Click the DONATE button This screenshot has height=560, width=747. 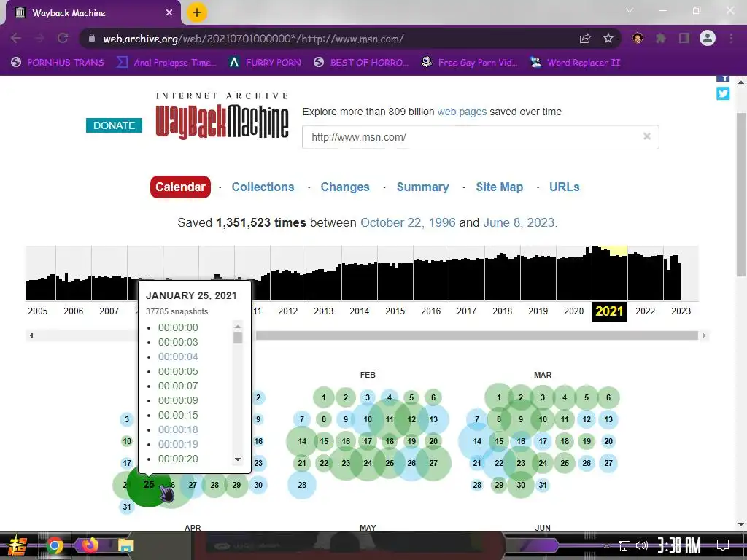(114, 125)
